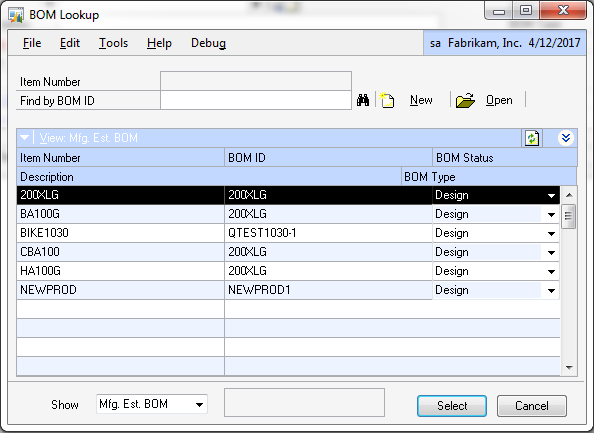Click the open folder icon
Screen dimensions: 594x433
pos(465,100)
